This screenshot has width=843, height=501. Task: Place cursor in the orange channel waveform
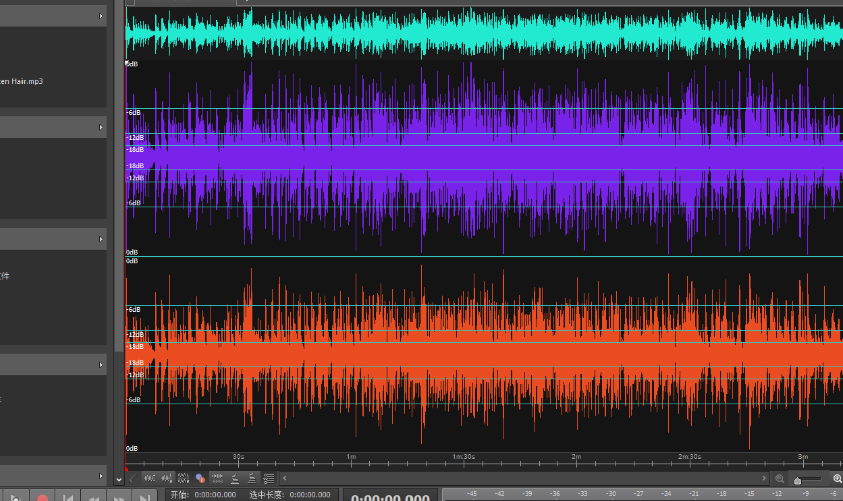tap(484, 355)
